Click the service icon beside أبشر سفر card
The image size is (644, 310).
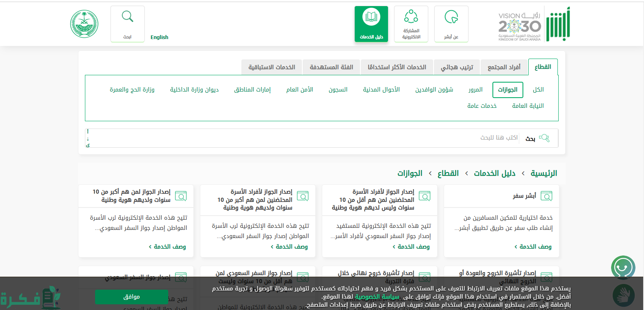[x=546, y=196]
